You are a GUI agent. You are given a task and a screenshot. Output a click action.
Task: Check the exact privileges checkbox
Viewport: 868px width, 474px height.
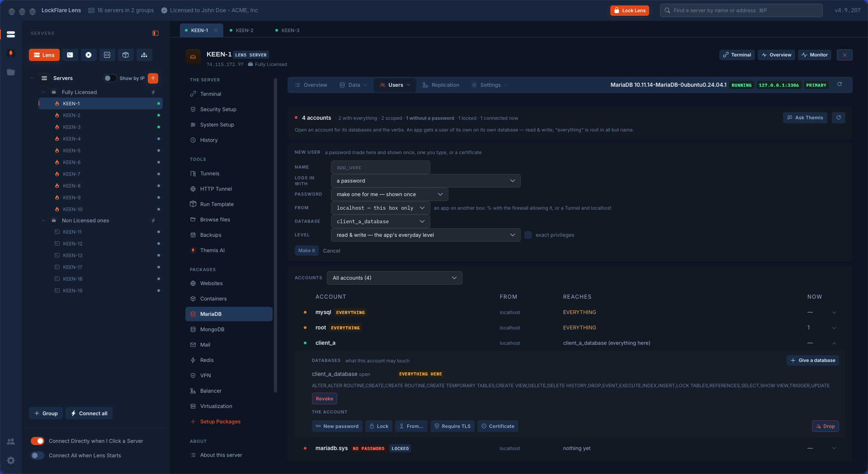coord(528,235)
